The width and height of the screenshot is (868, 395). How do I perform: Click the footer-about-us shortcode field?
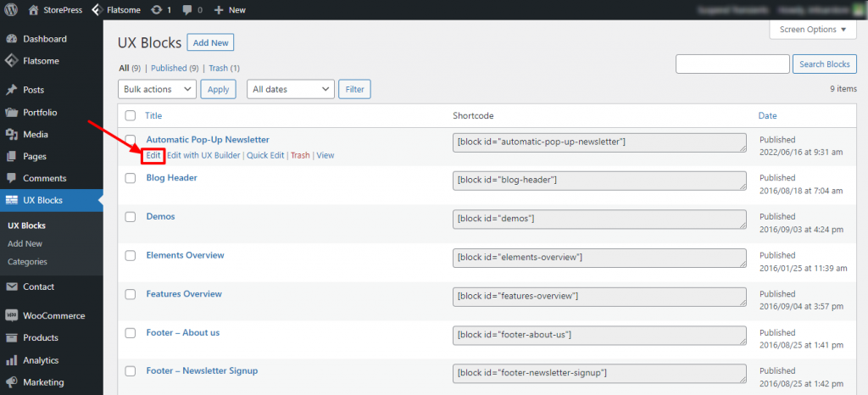pos(599,336)
